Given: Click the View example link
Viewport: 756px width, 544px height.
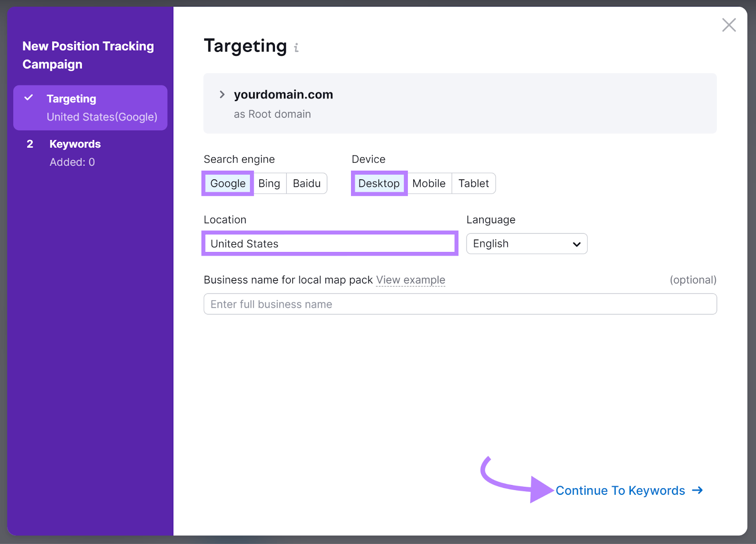Looking at the screenshot, I should [x=410, y=280].
